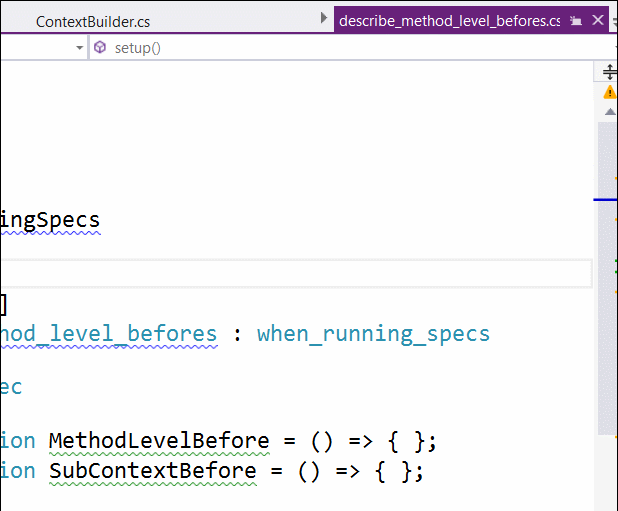618x511 pixels.
Task: Click the when_running_specs base class
Action: click(x=373, y=334)
